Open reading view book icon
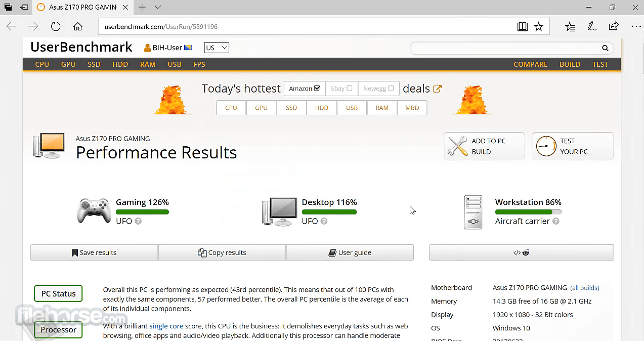 523,26
